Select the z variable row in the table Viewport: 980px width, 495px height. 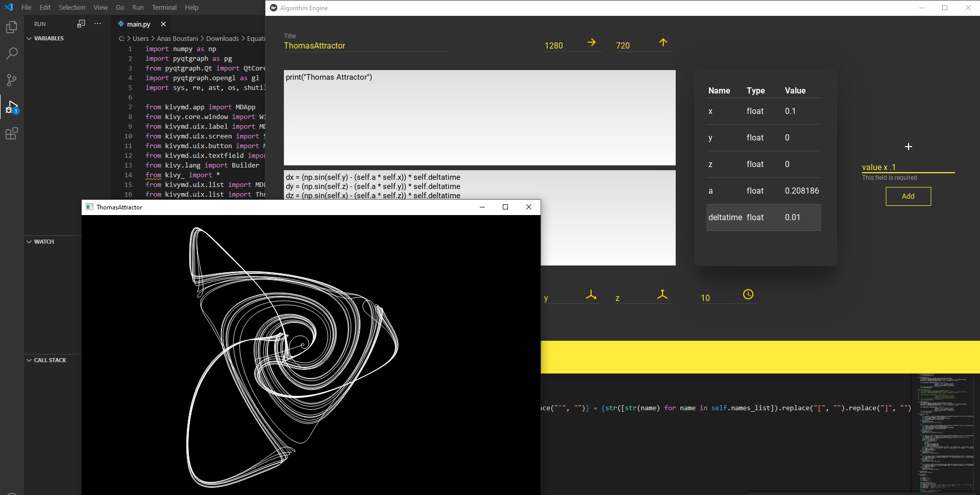(x=764, y=164)
